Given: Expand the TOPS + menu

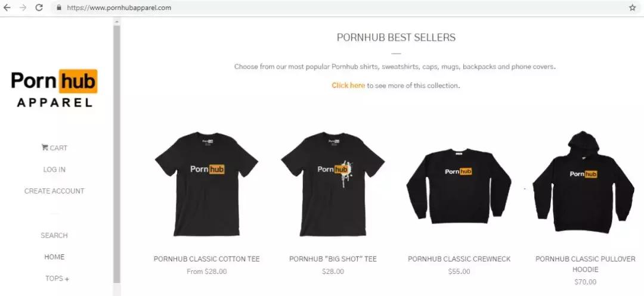Looking at the screenshot, I should 57,278.
